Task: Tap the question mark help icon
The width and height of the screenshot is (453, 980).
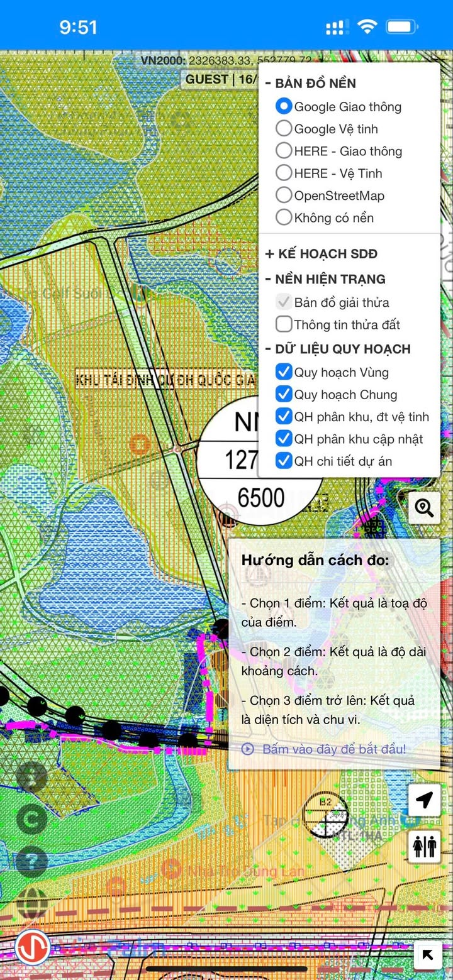Action: pyautogui.click(x=33, y=860)
